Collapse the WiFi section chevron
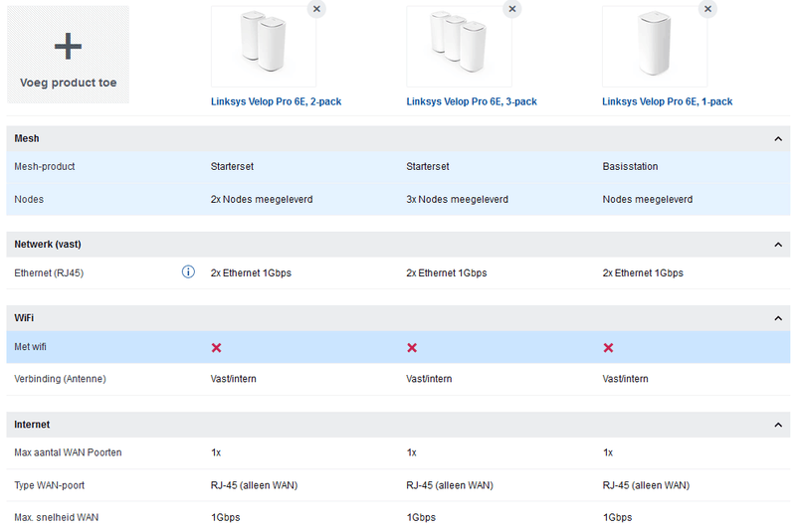The width and height of the screenshot is (796, 532). pos(778,318)
